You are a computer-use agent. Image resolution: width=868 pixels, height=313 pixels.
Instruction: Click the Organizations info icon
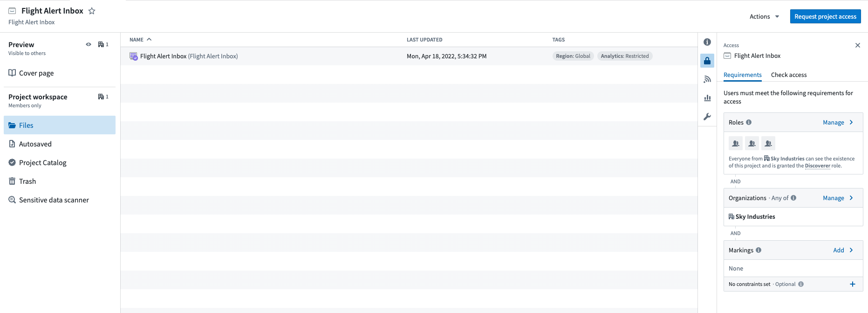pyautogui.click(x=793, y=198)
